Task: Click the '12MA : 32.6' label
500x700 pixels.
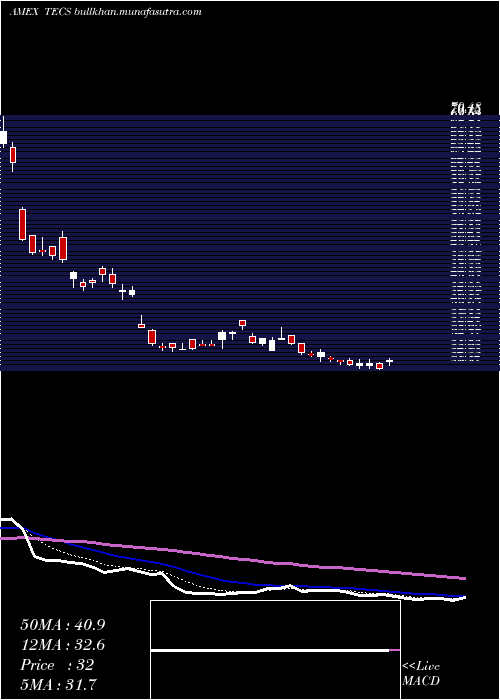Action: click(x=63, y=645)
